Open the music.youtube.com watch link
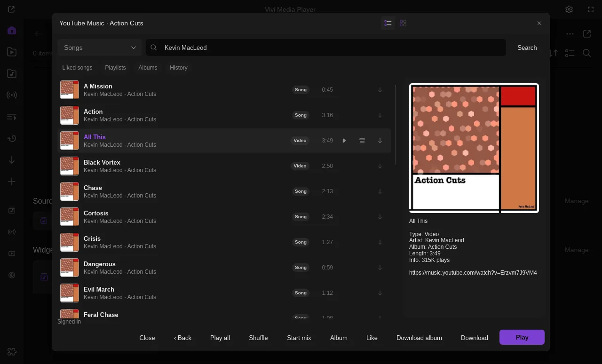The height and width of the screenshot is (364, 602). tap(473, 273)
